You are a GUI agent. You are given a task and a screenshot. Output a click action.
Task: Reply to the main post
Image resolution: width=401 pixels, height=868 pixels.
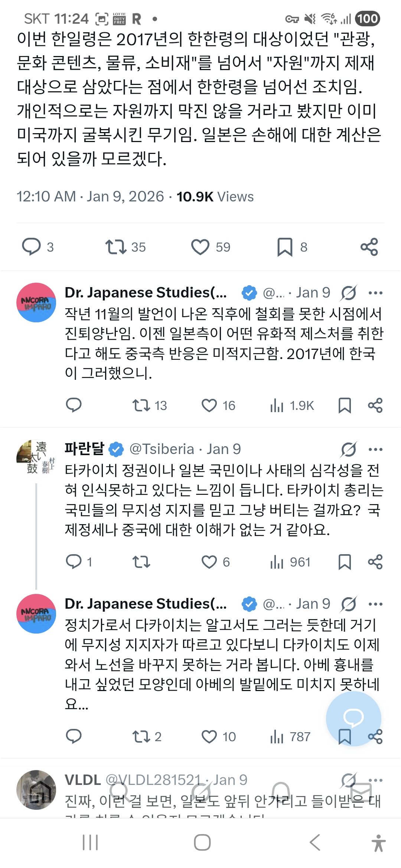tap(32, 247)
